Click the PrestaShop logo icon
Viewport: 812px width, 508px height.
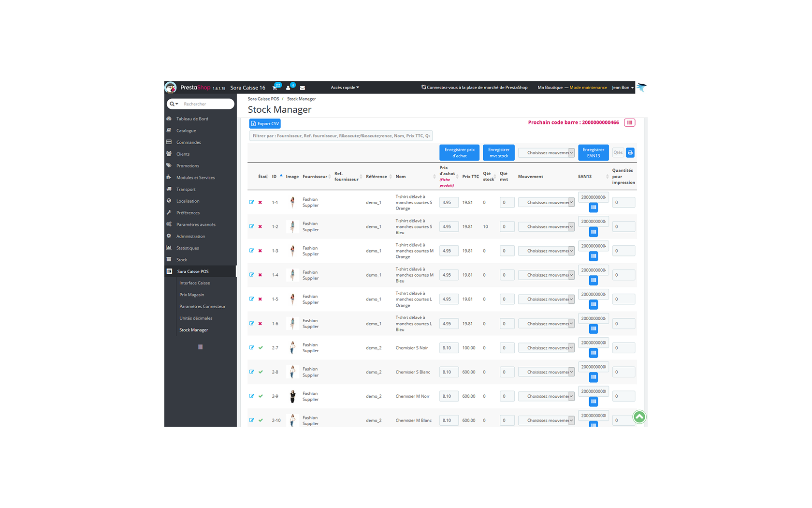click(171, 88)
